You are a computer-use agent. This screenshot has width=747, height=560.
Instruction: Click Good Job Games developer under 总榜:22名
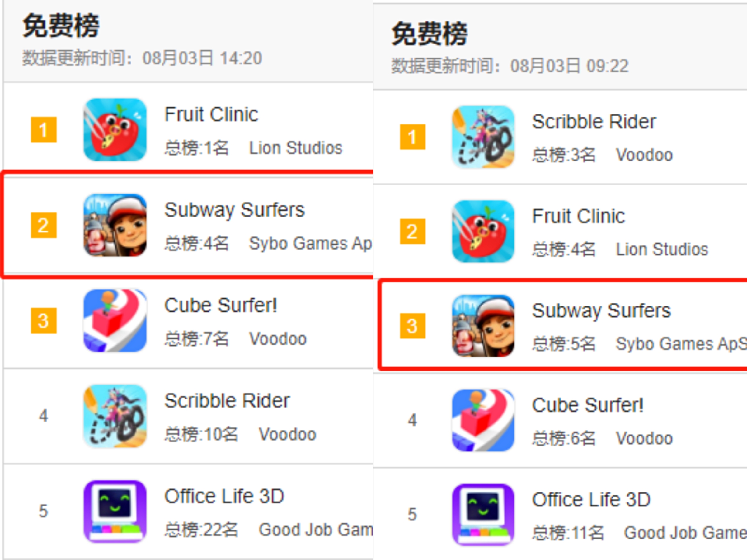pos(316,530)
